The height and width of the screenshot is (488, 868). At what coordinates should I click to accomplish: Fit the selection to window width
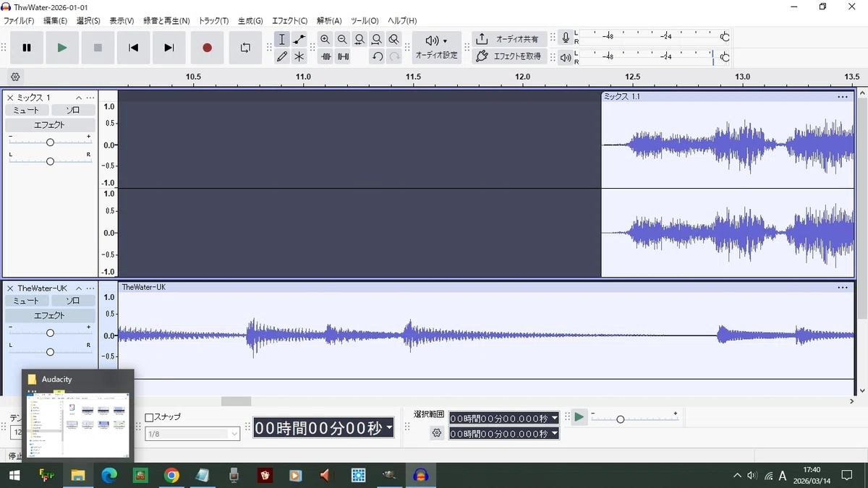[359, 39]
